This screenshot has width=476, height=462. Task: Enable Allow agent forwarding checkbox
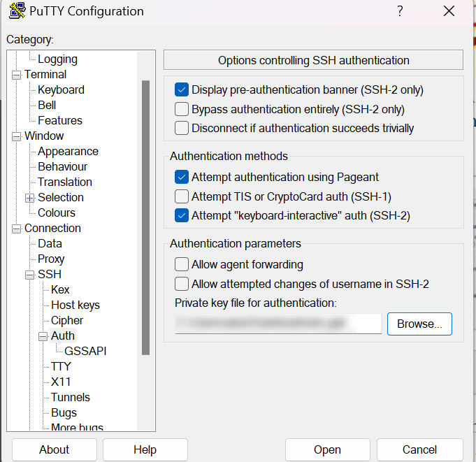[182, 265]
